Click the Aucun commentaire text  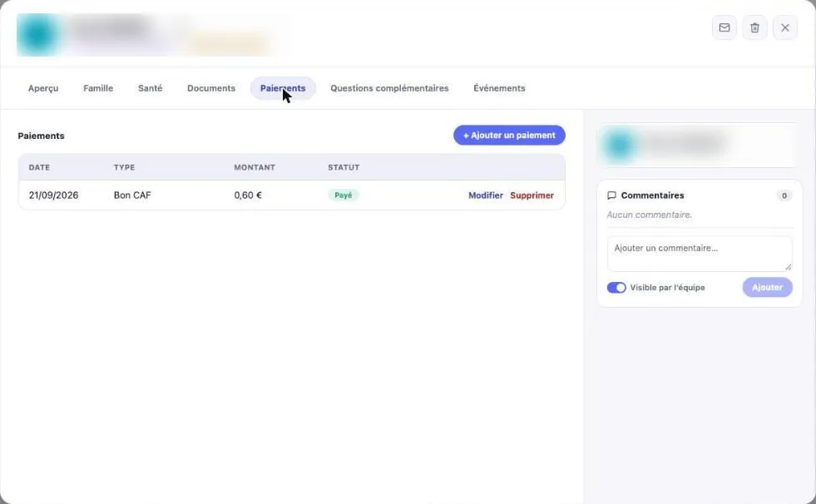tap(650, 215)
